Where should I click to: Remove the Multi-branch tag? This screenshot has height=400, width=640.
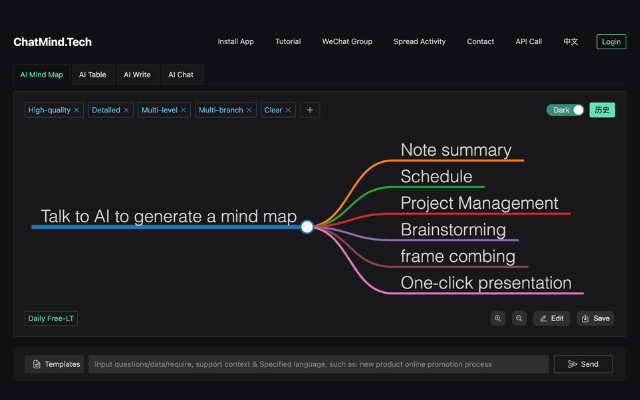coord(249,110)
